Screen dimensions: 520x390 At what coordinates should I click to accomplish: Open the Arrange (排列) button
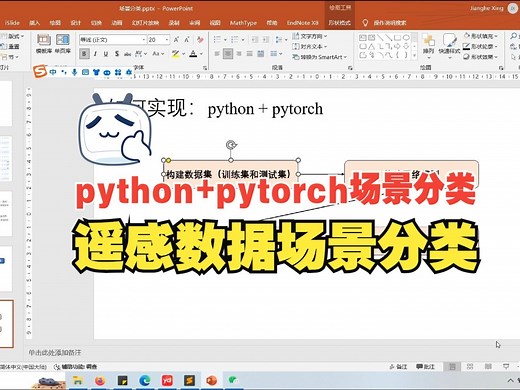point(428,45)
